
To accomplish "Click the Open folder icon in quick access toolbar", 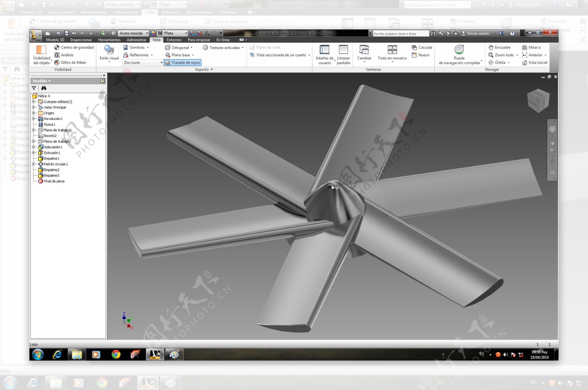I will (58, 33).
